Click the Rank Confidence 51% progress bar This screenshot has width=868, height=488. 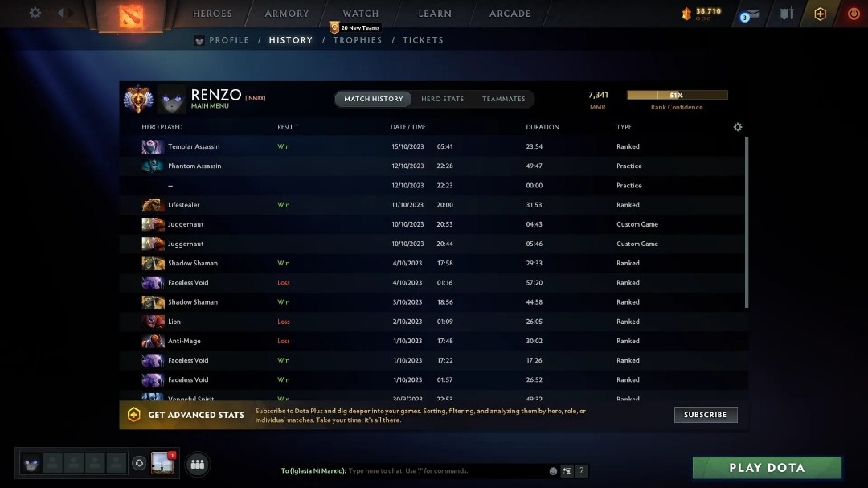point(677,94)
